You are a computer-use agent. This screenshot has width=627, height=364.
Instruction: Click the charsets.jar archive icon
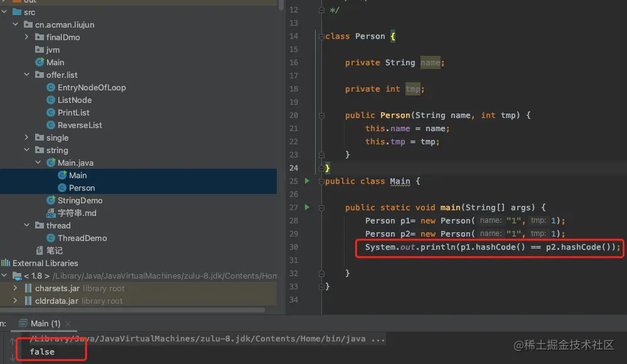point(28,288)
